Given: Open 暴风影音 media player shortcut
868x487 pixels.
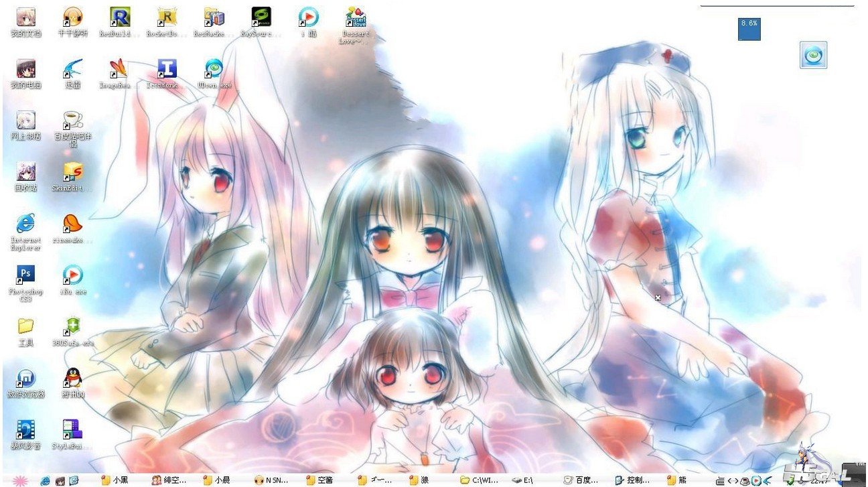Looking at the screenshot, I should (x=26, y=429).
